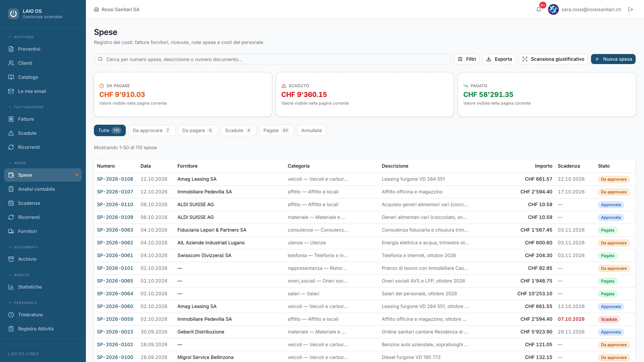Open Clienti in the sidebar
This screenshot has height=362, width=644.
click(x=43, y=63)
